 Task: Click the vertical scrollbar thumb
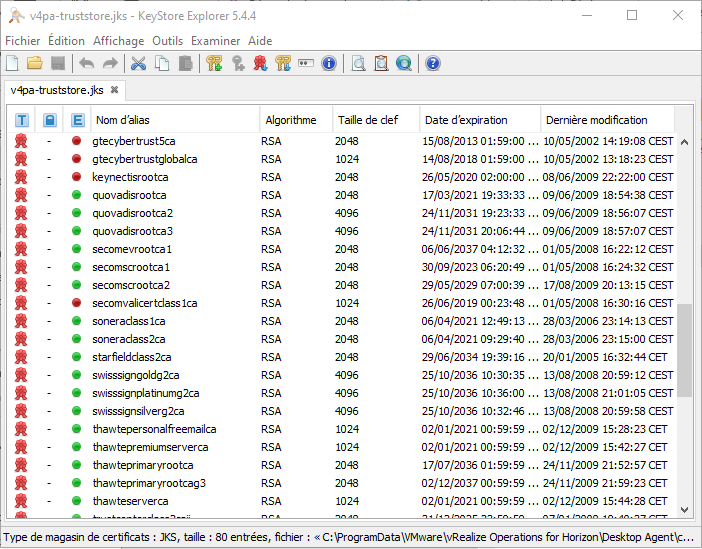coord(684,350)
